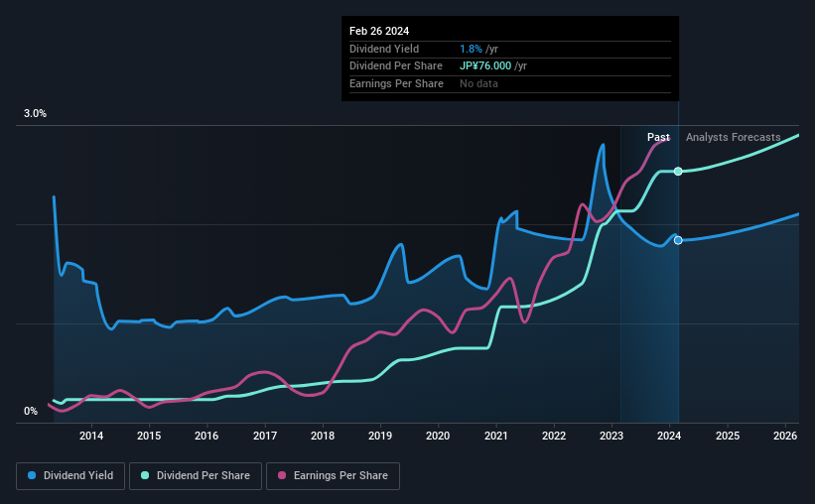Click the 2017 x-axis label
Screen dimensions: 815x504
click(x=265, y=436)
